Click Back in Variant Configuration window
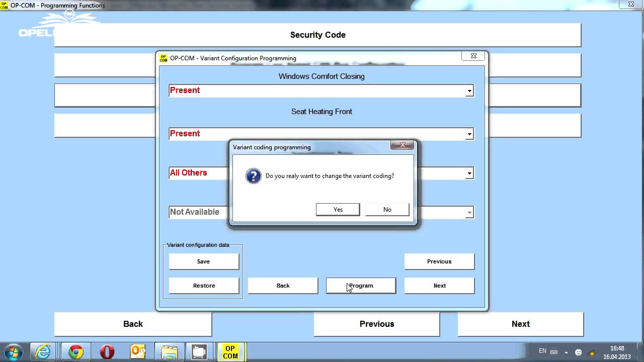This screenshot has height=362, width=644. pos(283,286)
